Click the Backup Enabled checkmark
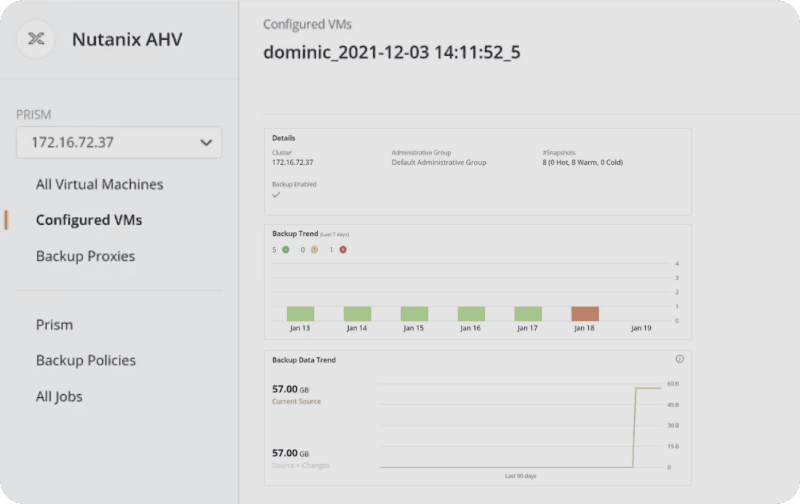This screenshot has height=504, width=800. (x=276, y=196)
